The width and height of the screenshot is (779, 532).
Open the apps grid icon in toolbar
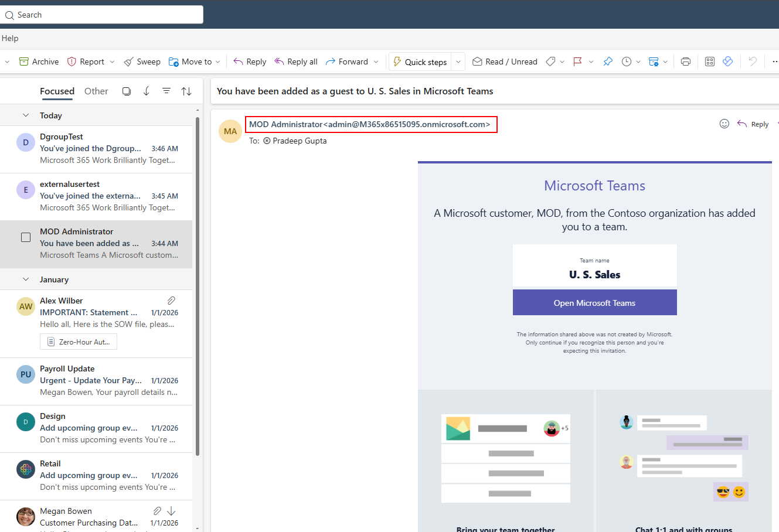pyautogui.click(x=710, y=62)
